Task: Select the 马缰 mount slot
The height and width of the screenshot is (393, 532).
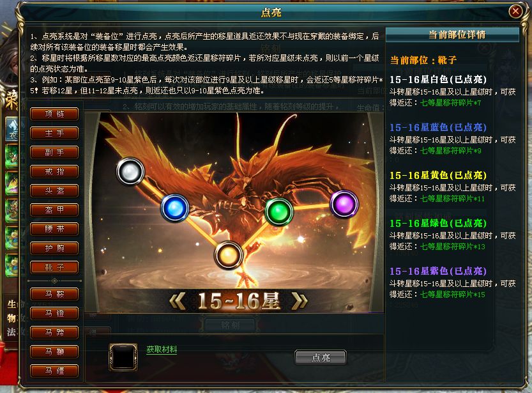Action: coord(54,371)
